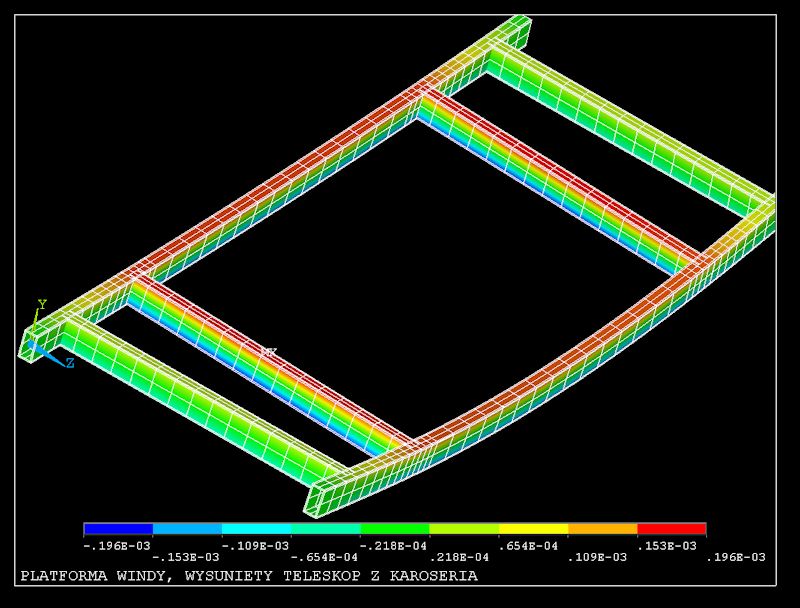Click the MX maximum marker on the beam
800x608 pixels.
[x=269, y=352]
